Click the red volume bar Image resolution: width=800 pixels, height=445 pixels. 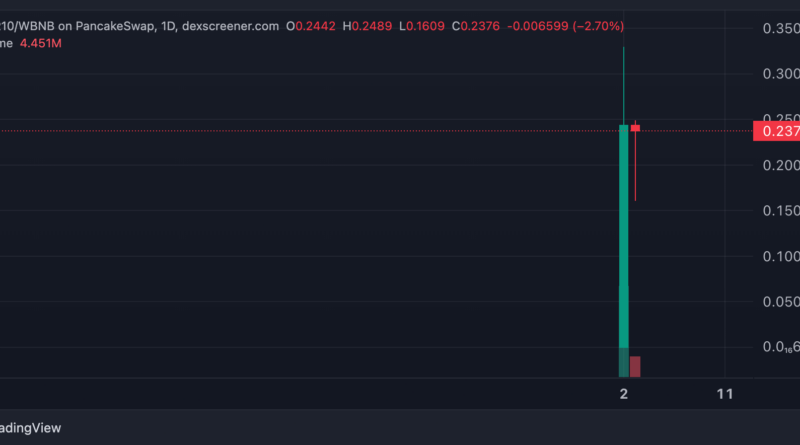(x=635, y=367)
